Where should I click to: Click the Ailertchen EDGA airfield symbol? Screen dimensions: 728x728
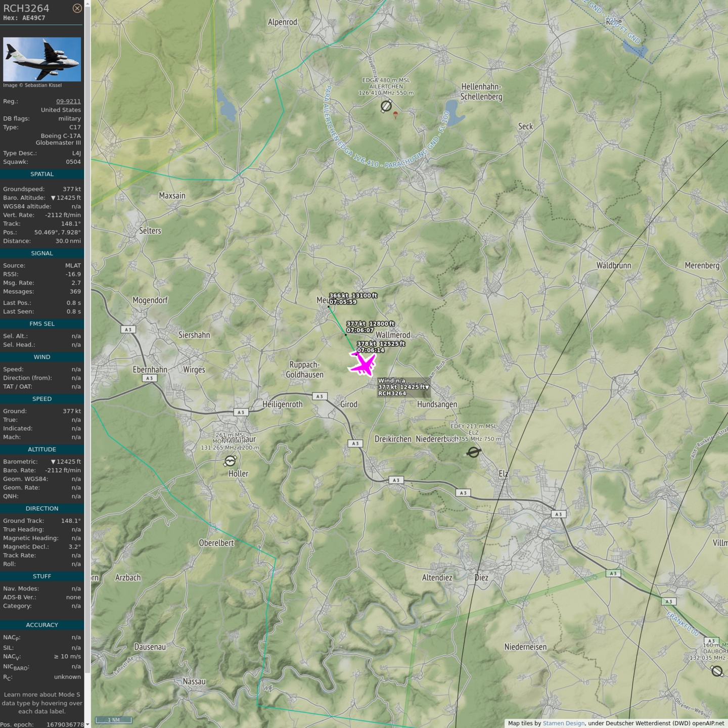point(386,106)
